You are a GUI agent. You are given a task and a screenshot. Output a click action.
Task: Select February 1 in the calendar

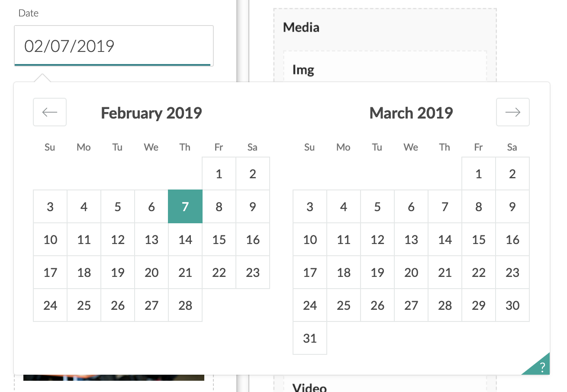219,174
